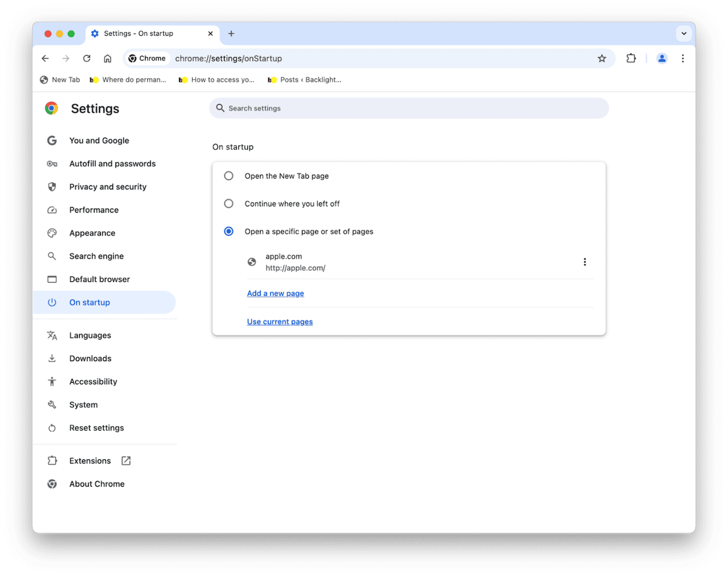Select 'Open the New Tab page' radio
728x576 pixels.
229,176
